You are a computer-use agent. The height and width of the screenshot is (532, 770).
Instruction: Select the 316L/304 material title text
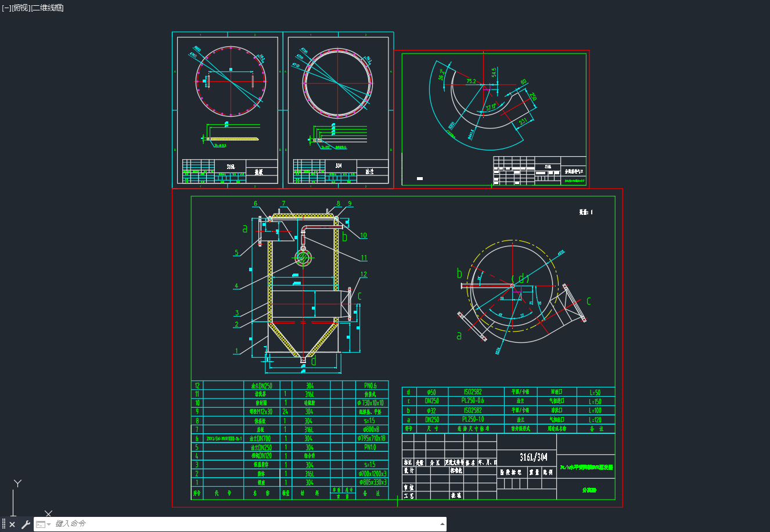pos(533,457)
